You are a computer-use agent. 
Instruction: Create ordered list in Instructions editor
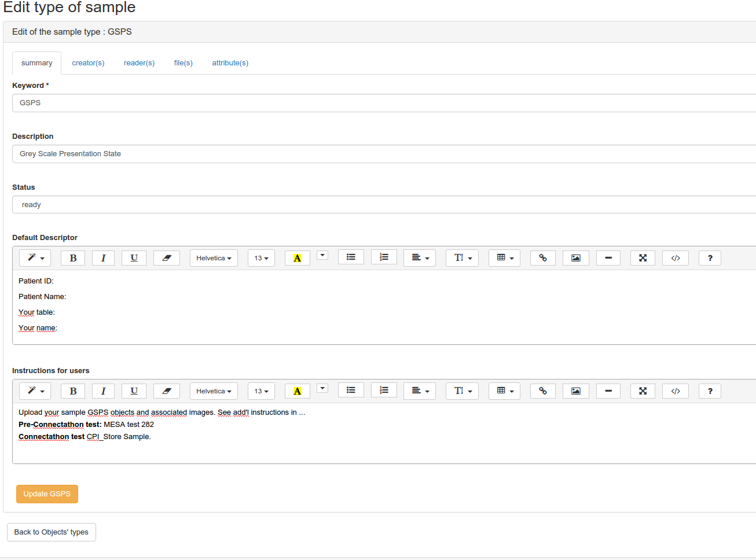click(x=384, y=390)
